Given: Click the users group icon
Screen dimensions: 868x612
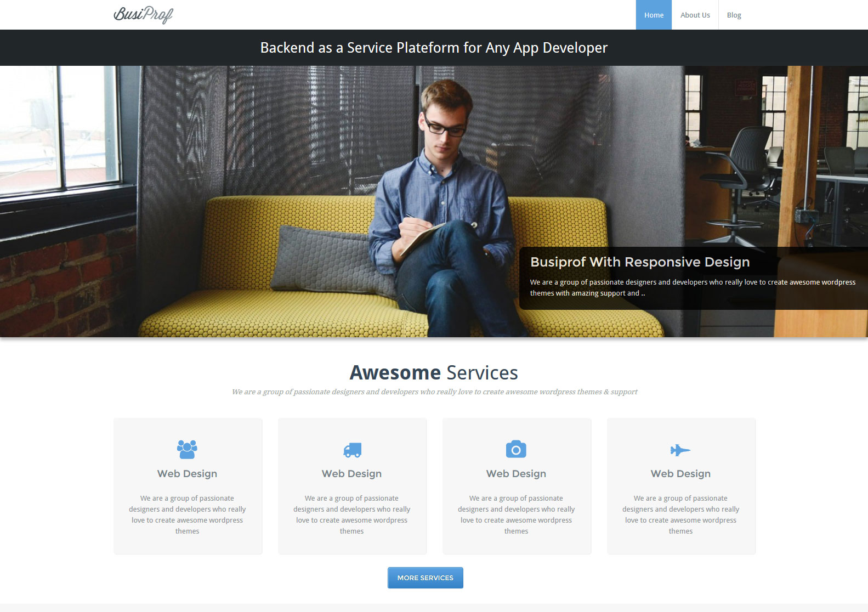Looking at the screenshot, I should 187,450.
